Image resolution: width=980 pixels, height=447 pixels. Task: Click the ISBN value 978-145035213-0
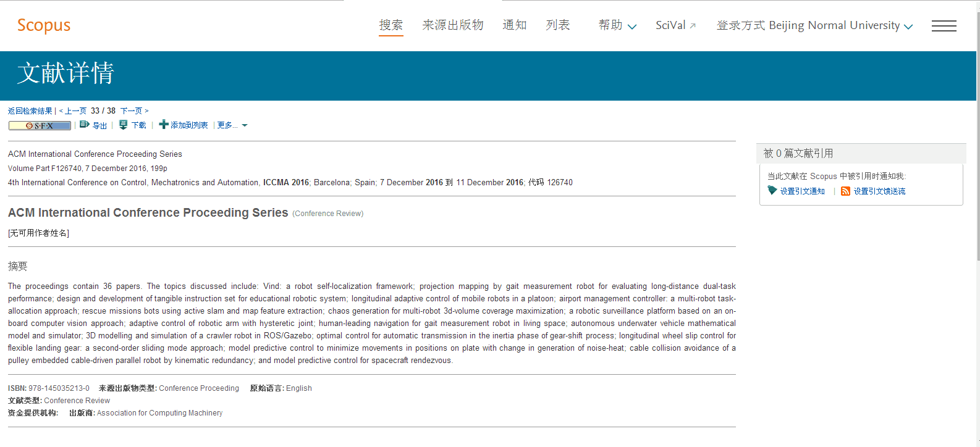click(59, 388)
